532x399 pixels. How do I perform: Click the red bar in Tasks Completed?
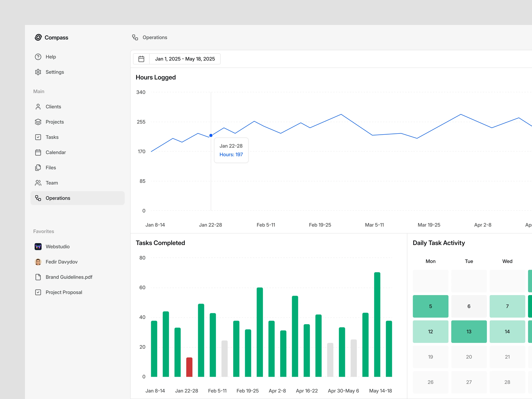click(189, 367)
